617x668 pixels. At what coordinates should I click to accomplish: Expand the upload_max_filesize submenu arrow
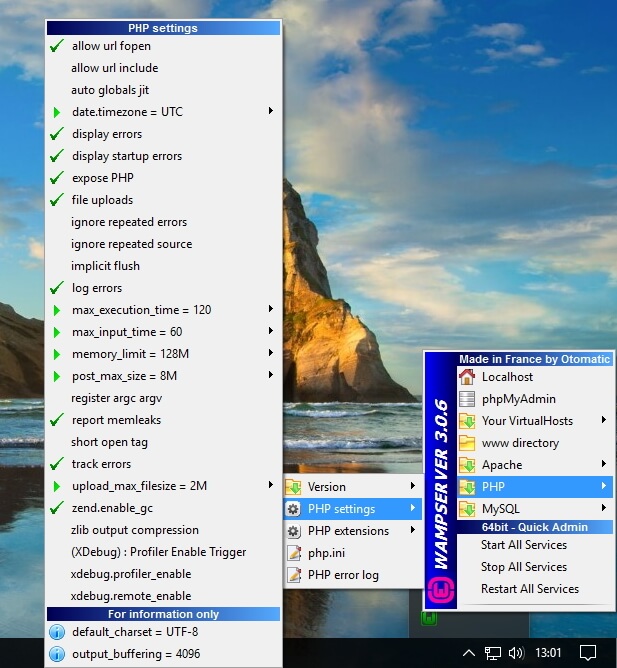271,485
